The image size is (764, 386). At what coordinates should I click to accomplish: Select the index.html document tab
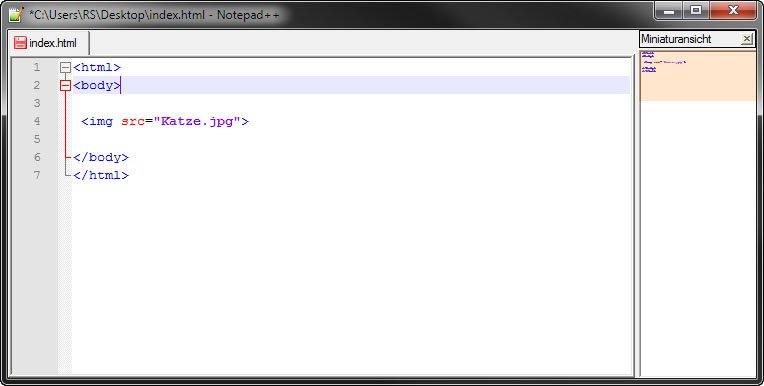click(x=49, y=43)
